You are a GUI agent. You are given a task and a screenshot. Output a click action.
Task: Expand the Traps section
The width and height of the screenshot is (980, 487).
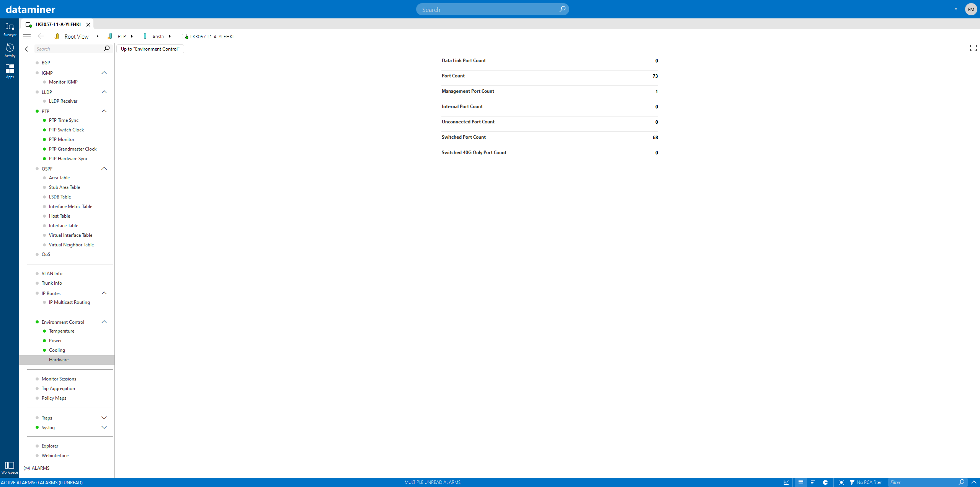click(x=104, y=418)
